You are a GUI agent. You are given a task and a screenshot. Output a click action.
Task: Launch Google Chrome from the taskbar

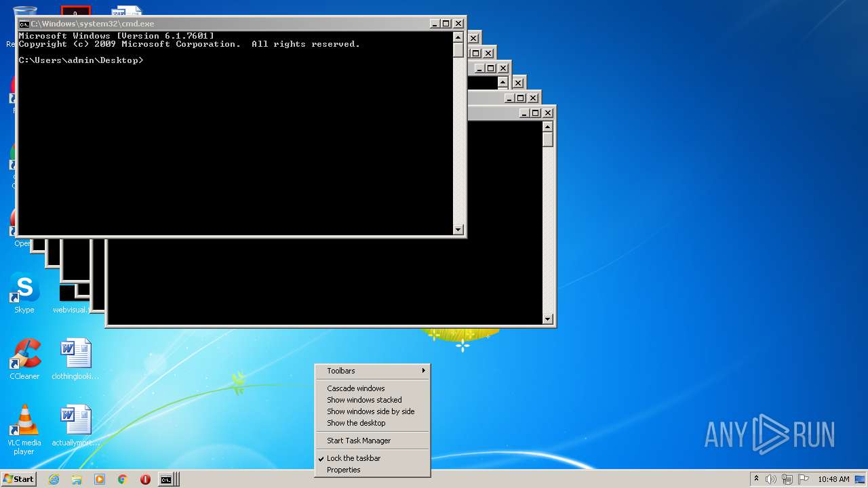click(x=123, y=479)
